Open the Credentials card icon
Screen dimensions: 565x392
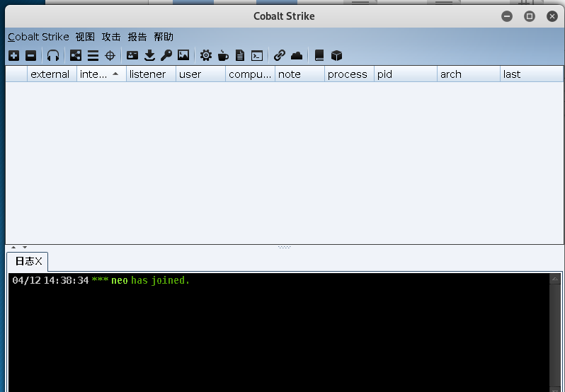(132, 55)
